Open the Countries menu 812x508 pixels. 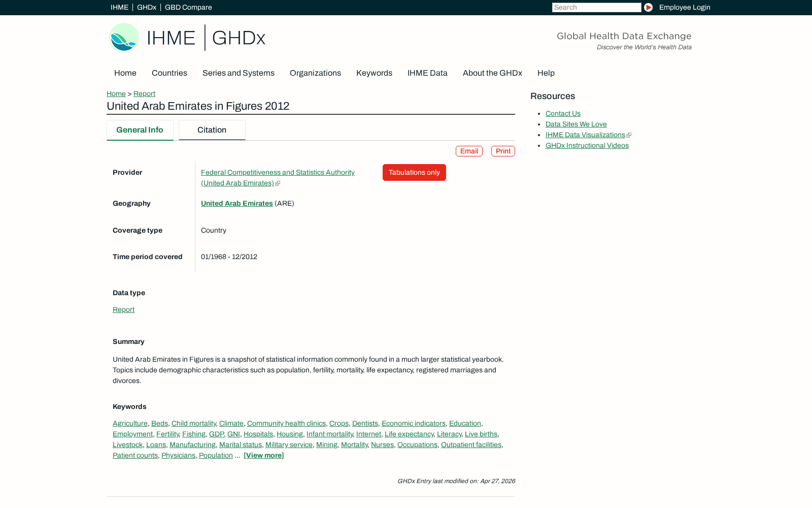tap(170, 73)
